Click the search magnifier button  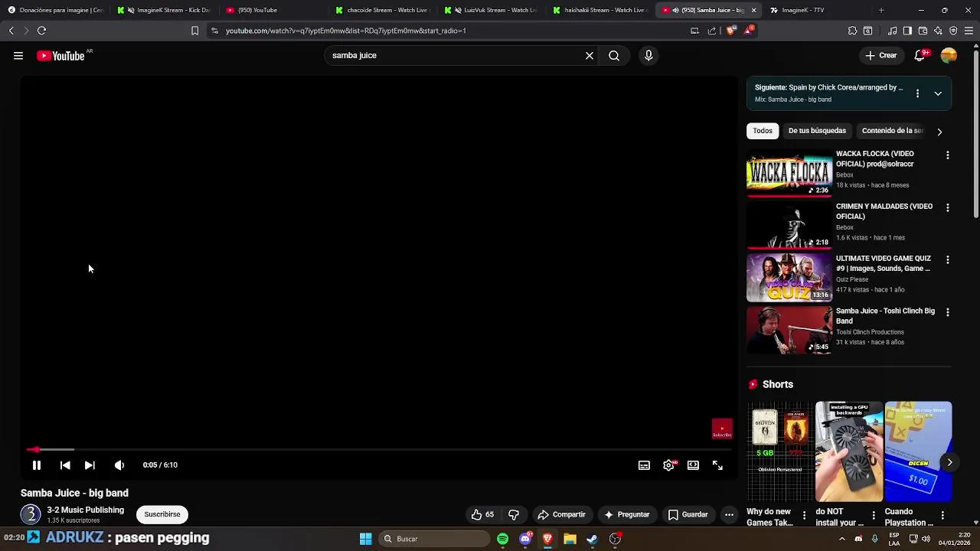point(614,56)
